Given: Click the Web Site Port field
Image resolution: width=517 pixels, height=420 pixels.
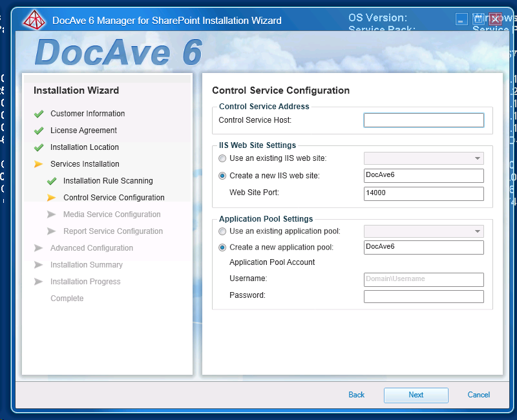Looking at the screenshot, I should (x=424, y=194).
